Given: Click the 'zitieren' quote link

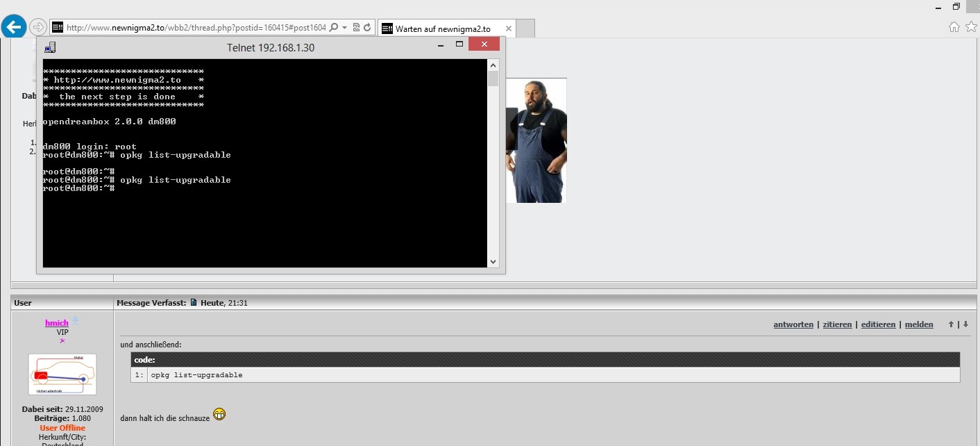Looking at the screenshot, I should (x=837, y=324).
